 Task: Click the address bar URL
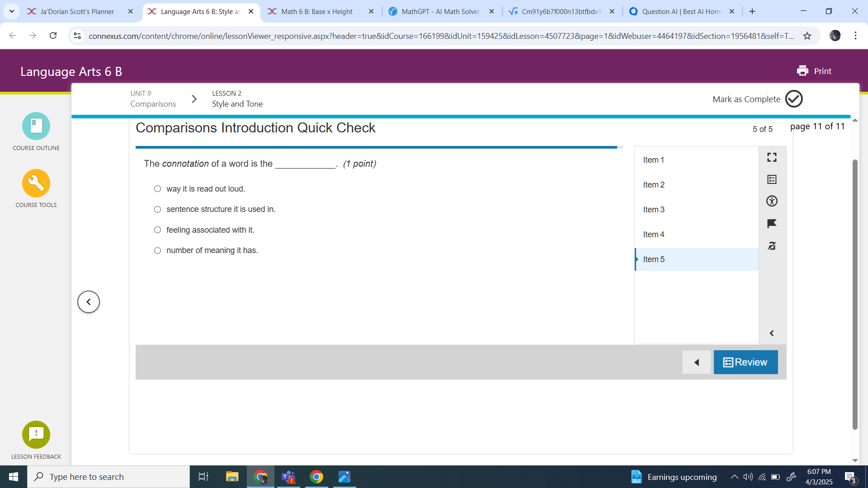[x=441, y=36]
